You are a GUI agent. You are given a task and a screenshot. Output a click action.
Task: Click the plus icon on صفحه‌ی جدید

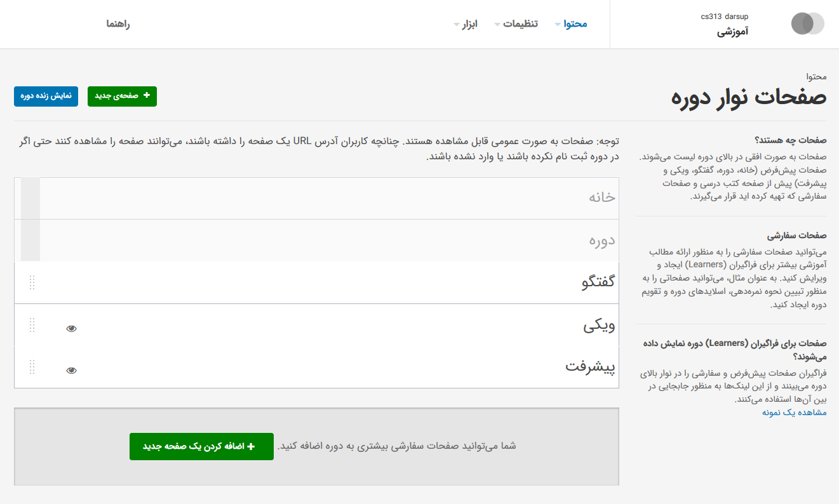click(147, 96)
